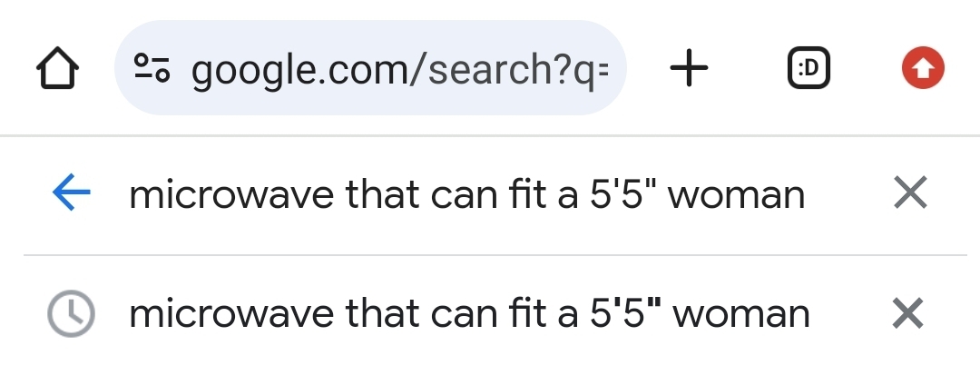The image size is (980, 385).
Task: Click the word "microwave" in the search field
Action: 230,194
